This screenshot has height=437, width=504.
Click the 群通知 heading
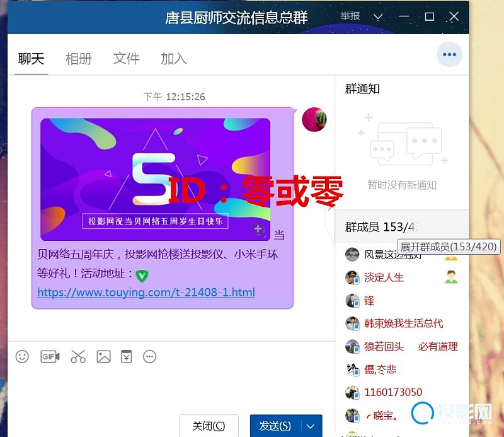pyautogui.click(x=362, y=89)
